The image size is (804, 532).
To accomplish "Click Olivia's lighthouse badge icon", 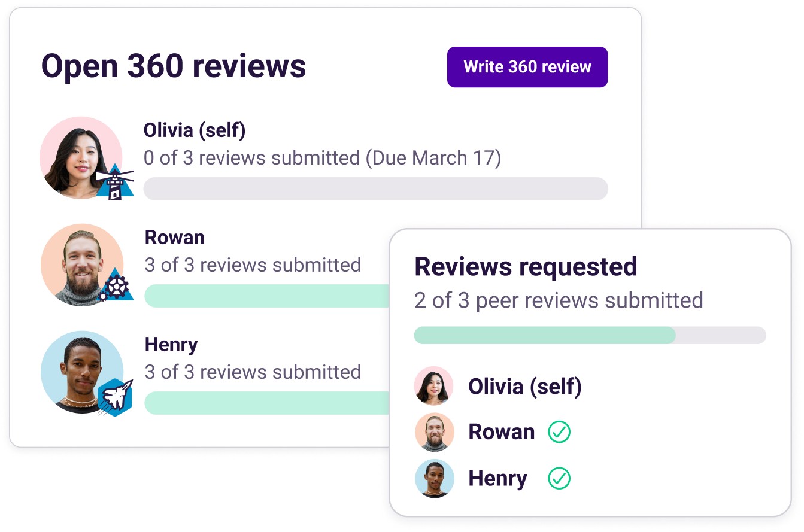I will (114, 182).
